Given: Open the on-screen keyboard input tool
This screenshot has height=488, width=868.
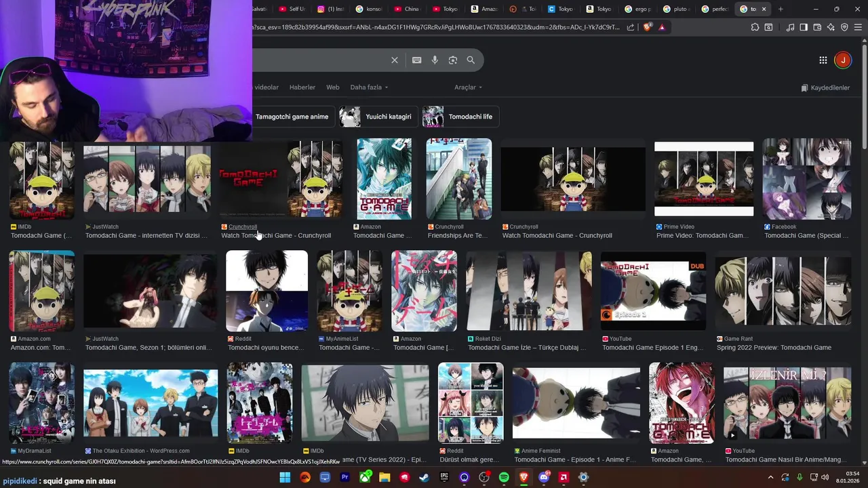Looking at the screenshot, I should click(x=417, y=60).
